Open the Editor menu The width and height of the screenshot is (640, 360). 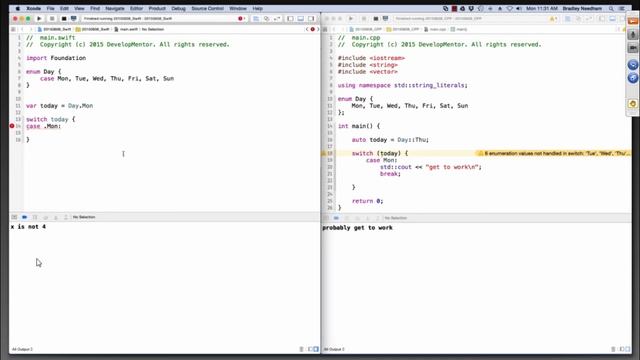[136, 9]
